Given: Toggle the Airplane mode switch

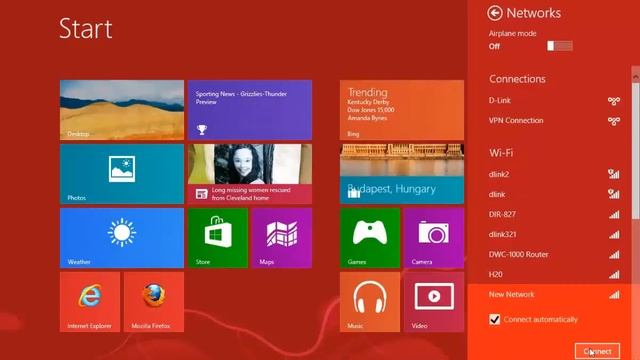Looking at the screenshot, I should [x=560, y=46].
